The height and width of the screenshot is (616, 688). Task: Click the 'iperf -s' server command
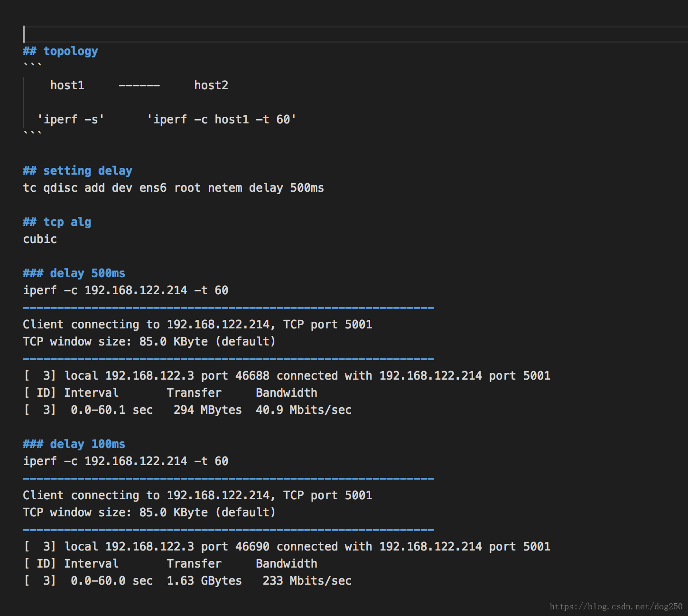(71, 120)
